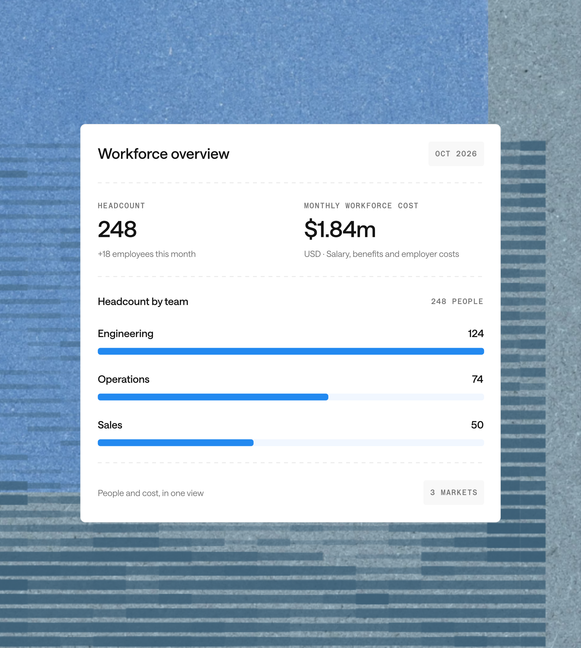Click the Operations count 74
Screen dimensions: 581x648
[477, 379]
